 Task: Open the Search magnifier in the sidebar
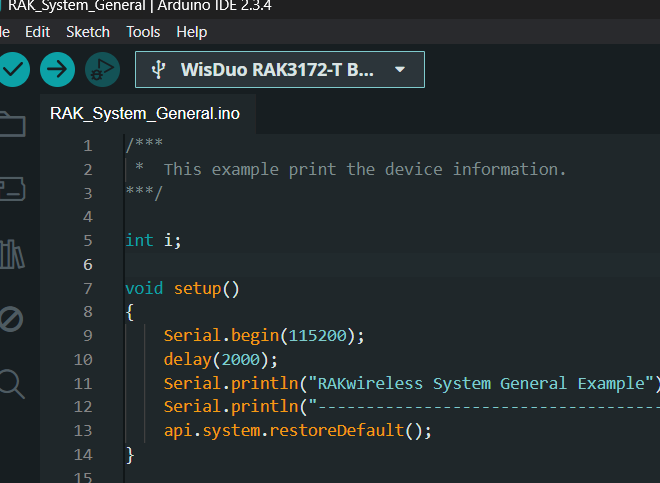point(11,383)
